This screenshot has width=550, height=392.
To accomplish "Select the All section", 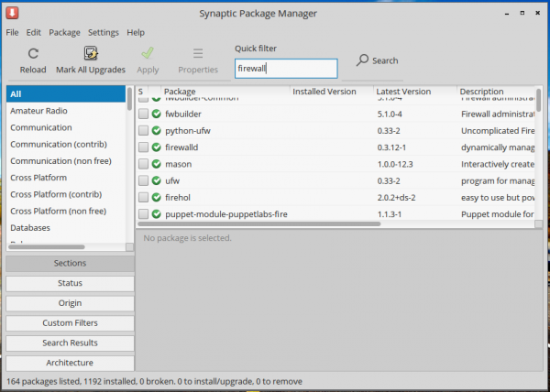I will (66, 94).
